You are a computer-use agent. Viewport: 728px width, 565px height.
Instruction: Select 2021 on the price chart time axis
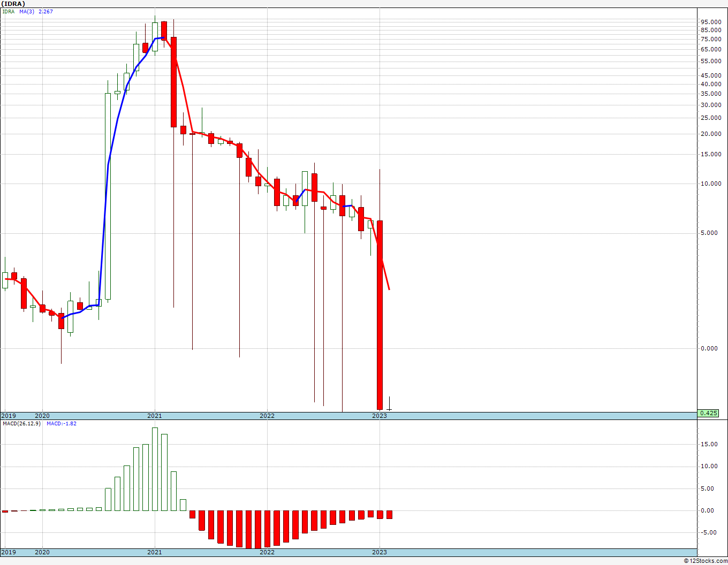point(155,416)
